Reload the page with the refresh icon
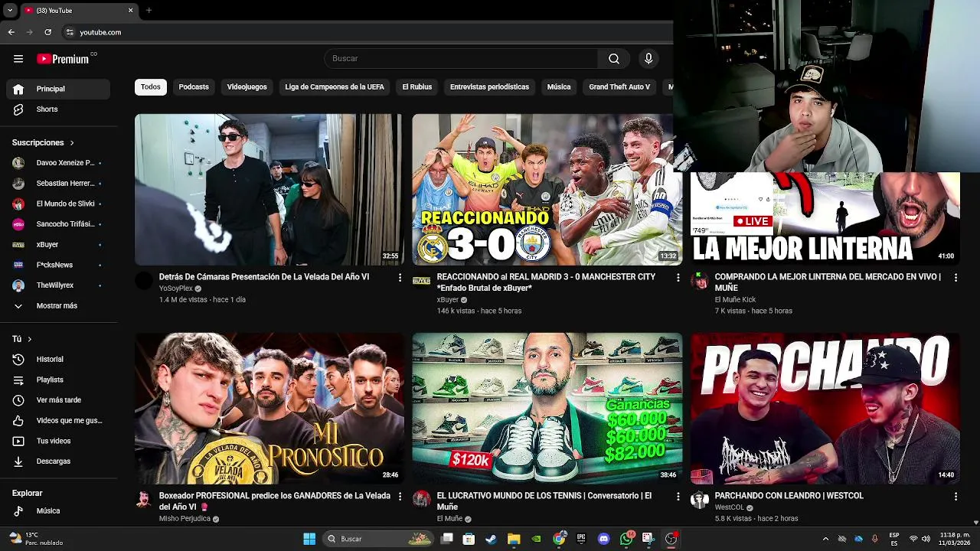This screenshot has width=980, height=551. 48,32
